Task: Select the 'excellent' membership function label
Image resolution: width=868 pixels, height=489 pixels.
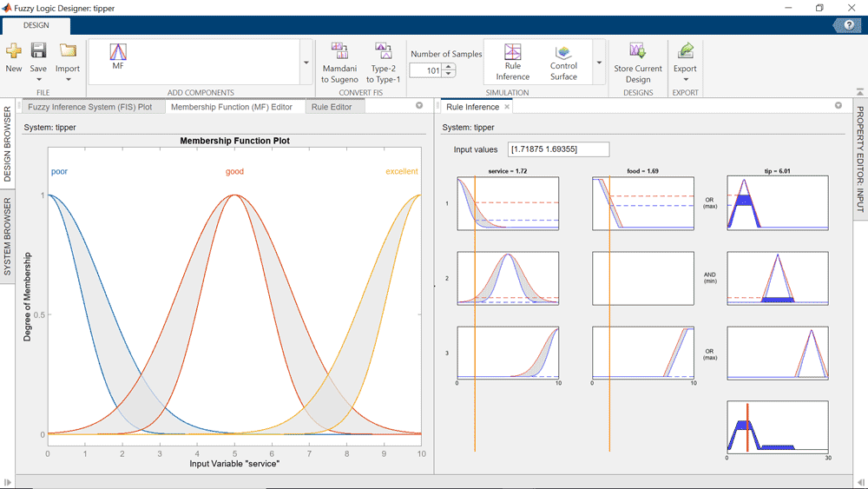Action: point(402,171)
